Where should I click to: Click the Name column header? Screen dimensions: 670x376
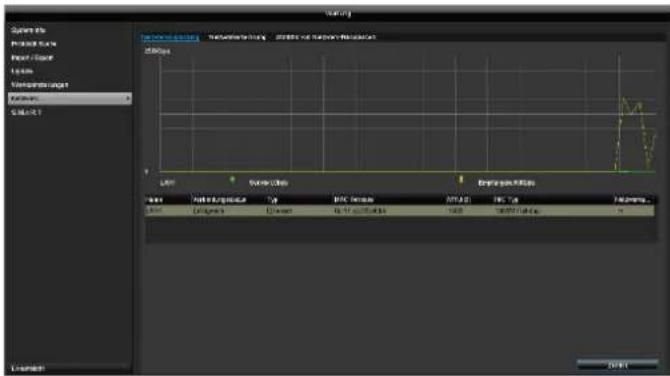(x=154, y=200)
